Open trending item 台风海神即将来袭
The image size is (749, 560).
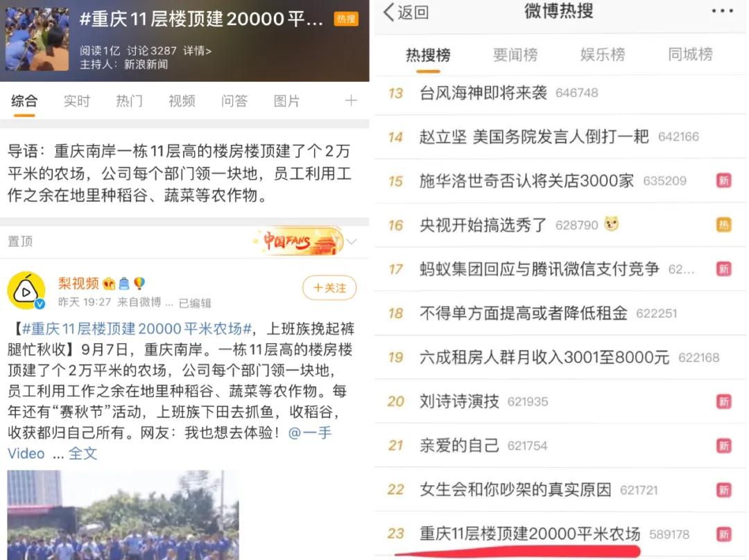[x=483, y=93]
